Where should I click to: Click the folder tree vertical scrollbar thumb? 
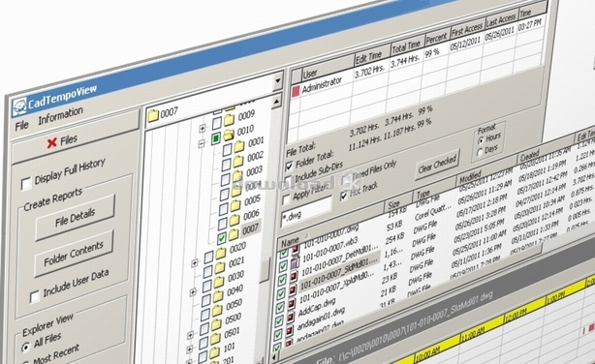pos(265,269)
